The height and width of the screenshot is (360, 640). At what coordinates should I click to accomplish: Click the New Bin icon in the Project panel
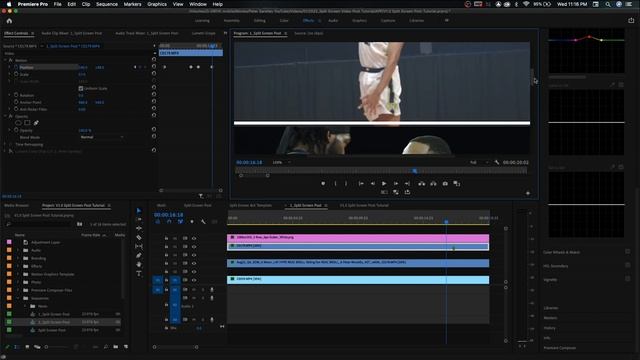click(116, 347)
